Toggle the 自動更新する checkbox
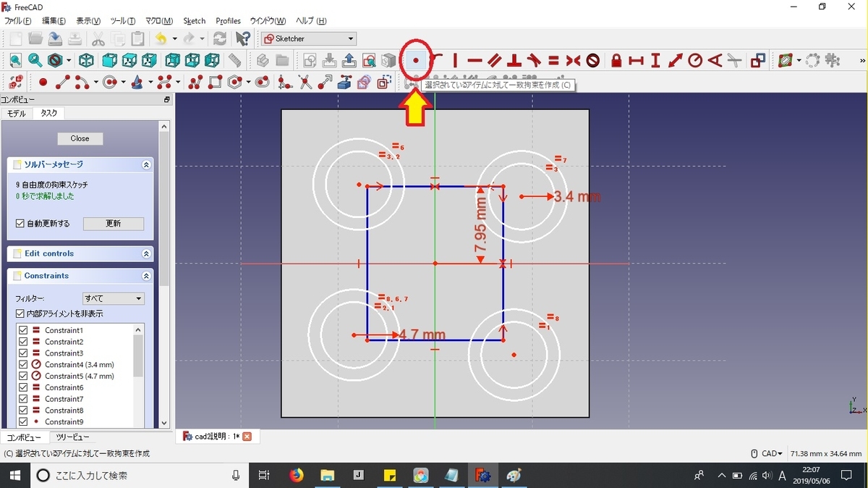 (20, 224)
